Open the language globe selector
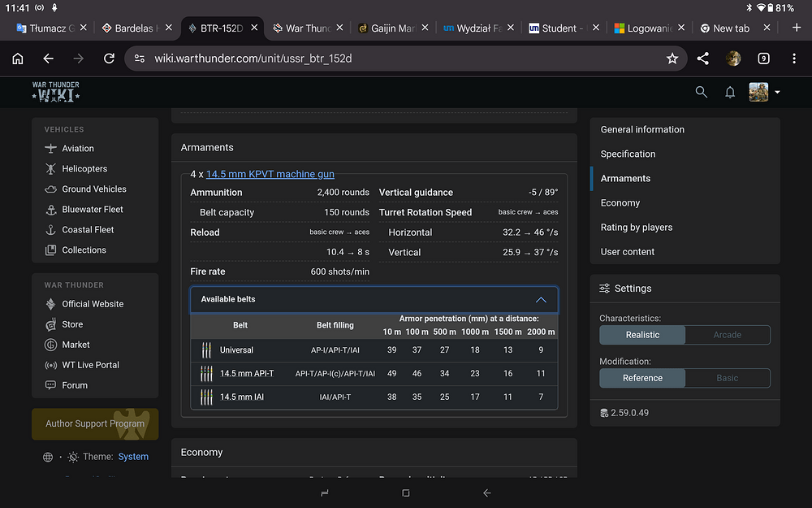 click(x=48, y=457)
